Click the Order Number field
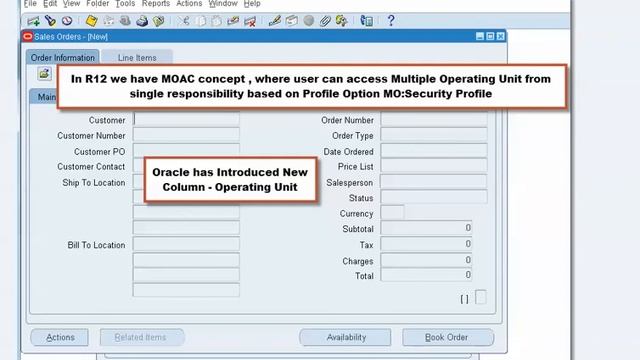 pos(434,119)
